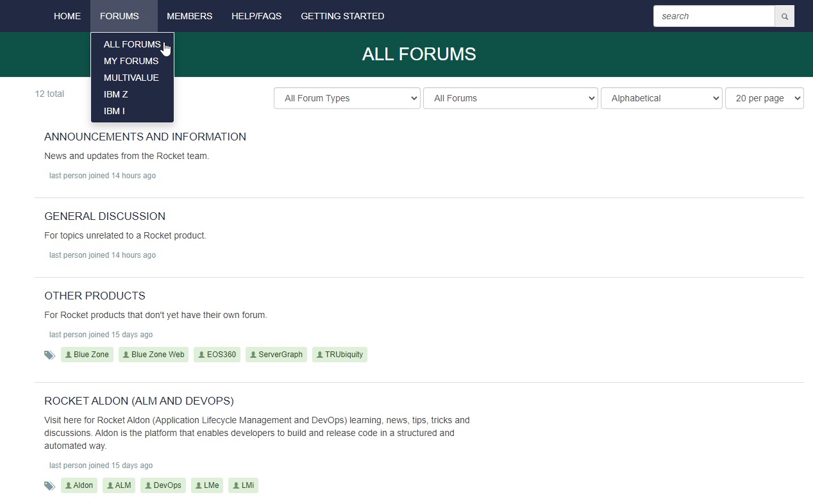Select the EOS360 tag
Image resolution: width=813 pixels, height=504 pixels.
[x=217, y=355]
